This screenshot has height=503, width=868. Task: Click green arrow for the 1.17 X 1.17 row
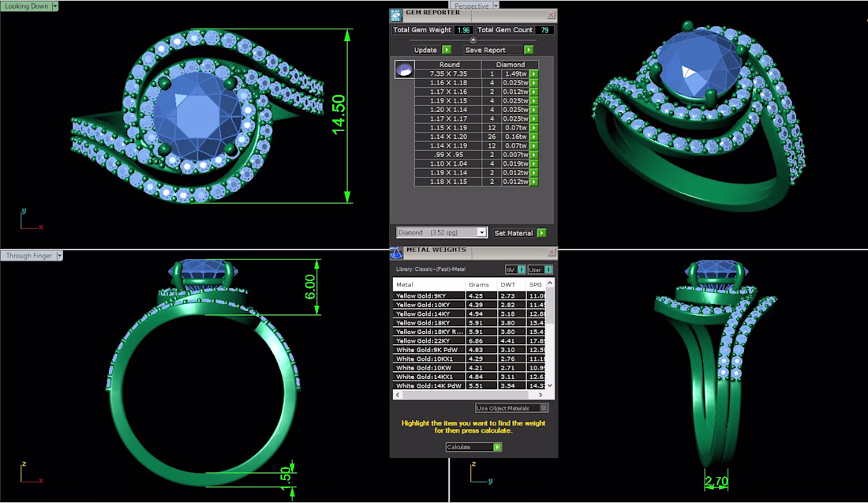(533, 118)
